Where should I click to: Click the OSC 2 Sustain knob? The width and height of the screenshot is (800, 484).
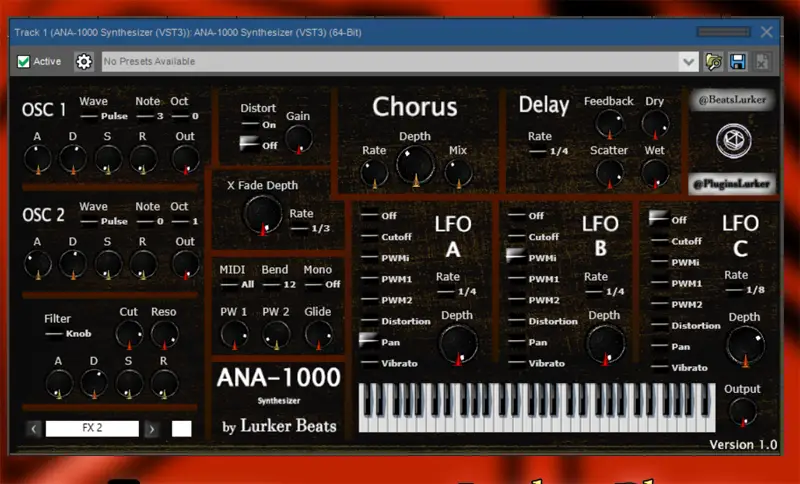(x=108, y=265)
